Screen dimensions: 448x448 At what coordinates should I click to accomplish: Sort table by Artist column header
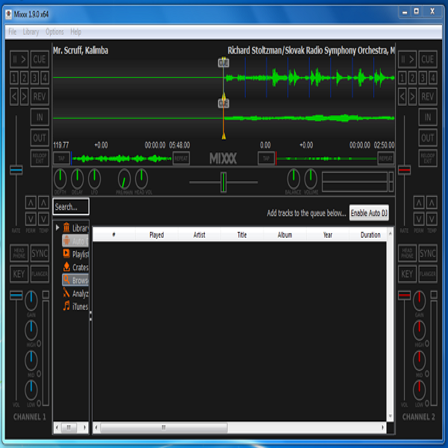pos(199,235)
